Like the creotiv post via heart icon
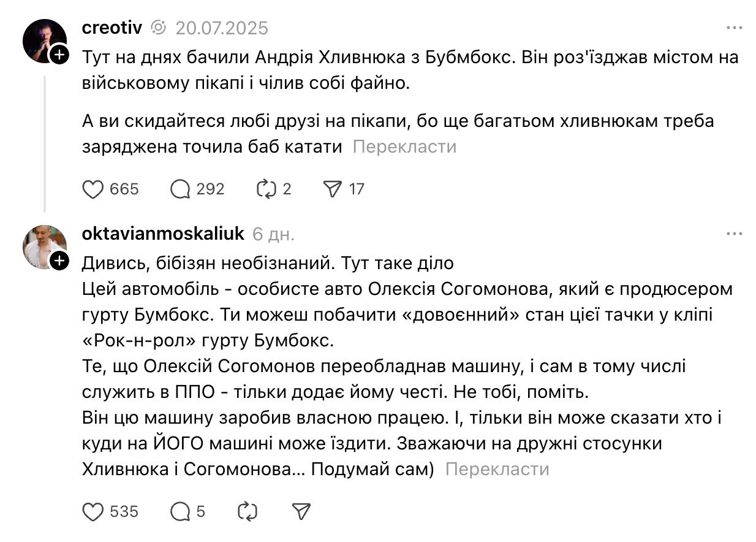Screen dimensions: 756x542 [93, 189]
